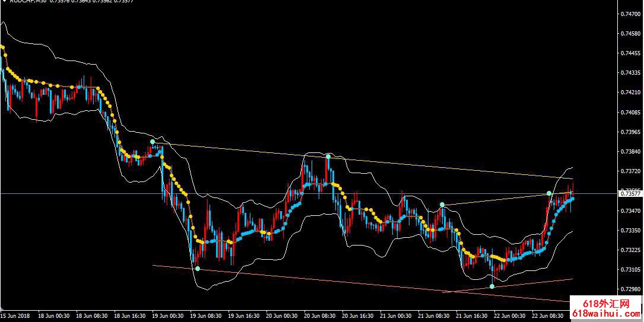This screenshot has width=644, height=322.
Task: Click the 15 Jun 2018 date label
Action: 14,316
